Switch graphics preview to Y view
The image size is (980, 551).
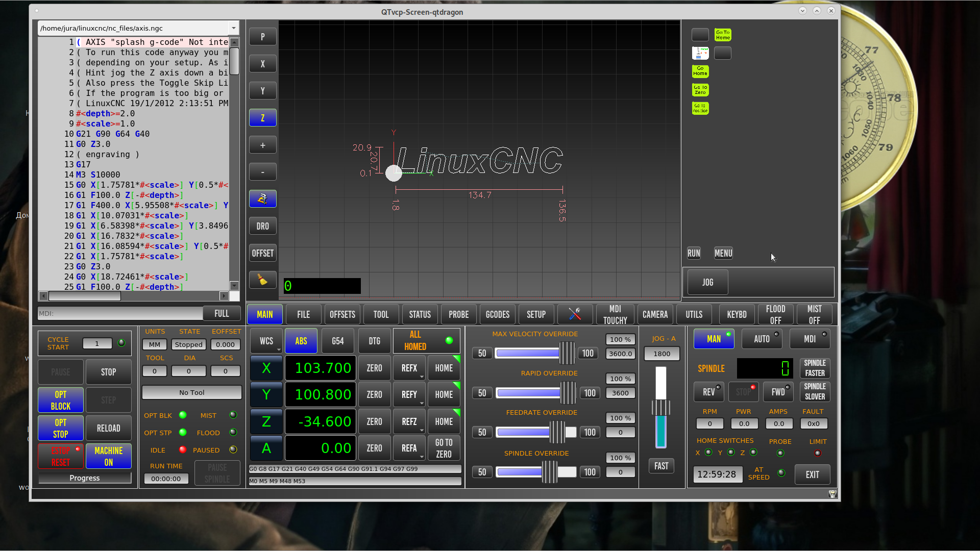(262, 91)
